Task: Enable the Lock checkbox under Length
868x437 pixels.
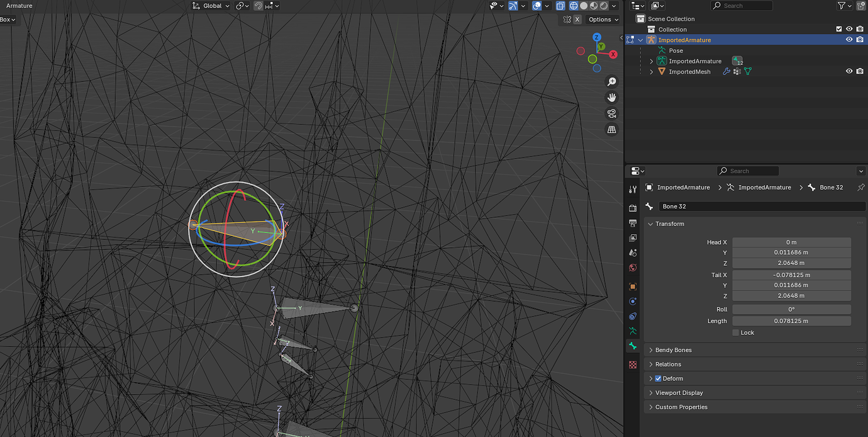Action: click(x=735, y=332)
